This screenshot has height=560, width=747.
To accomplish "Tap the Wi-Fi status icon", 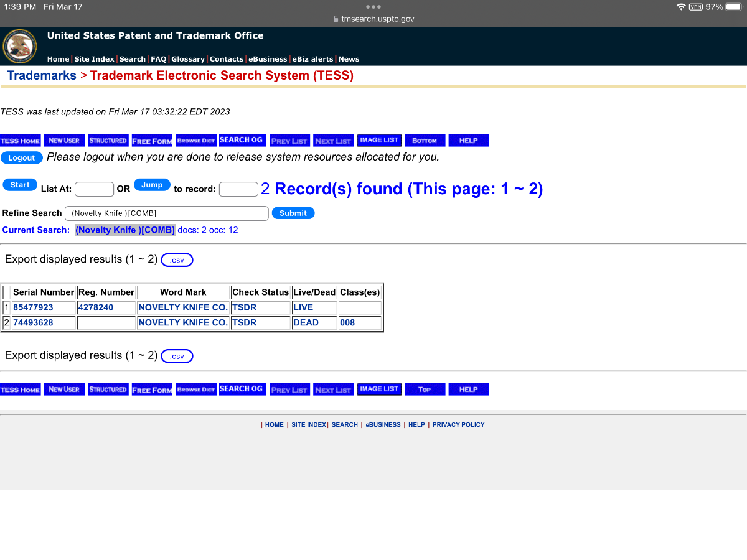I will pos(681,7).
